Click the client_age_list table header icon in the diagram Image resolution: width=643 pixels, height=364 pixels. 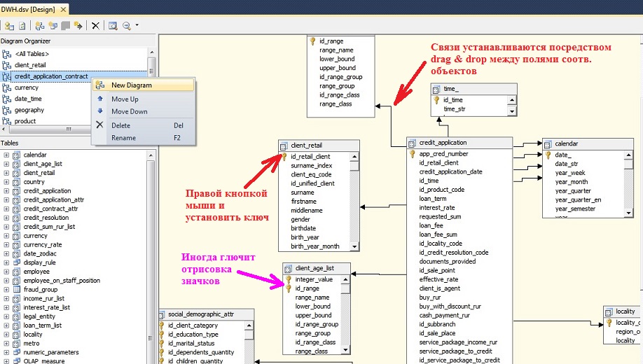(288, 269)
